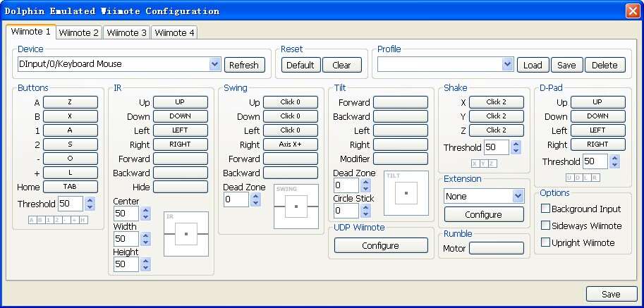Open the Profile dropdown list
Viewport: 644px width, 308px height.
[x=508, y=64]
